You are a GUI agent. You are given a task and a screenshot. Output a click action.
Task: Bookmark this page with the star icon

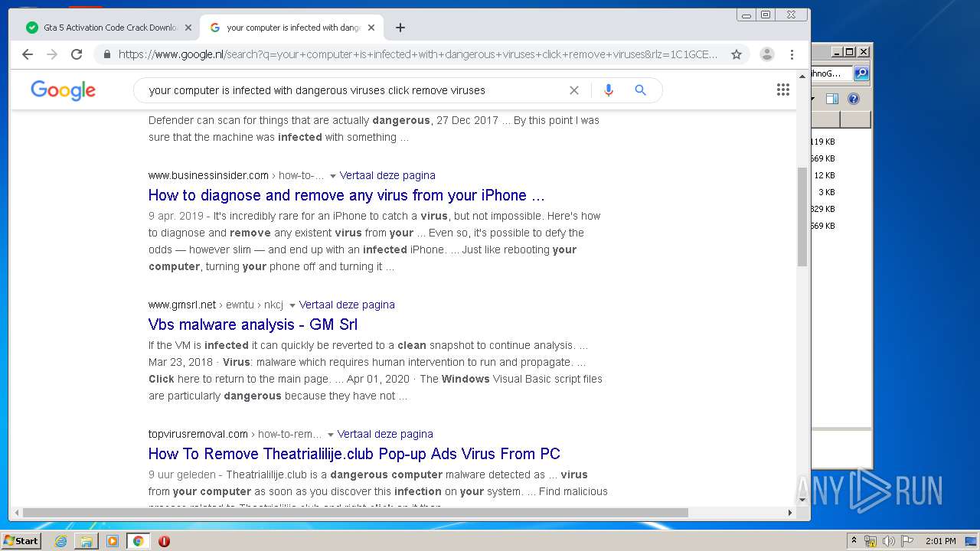click(737, 54)
